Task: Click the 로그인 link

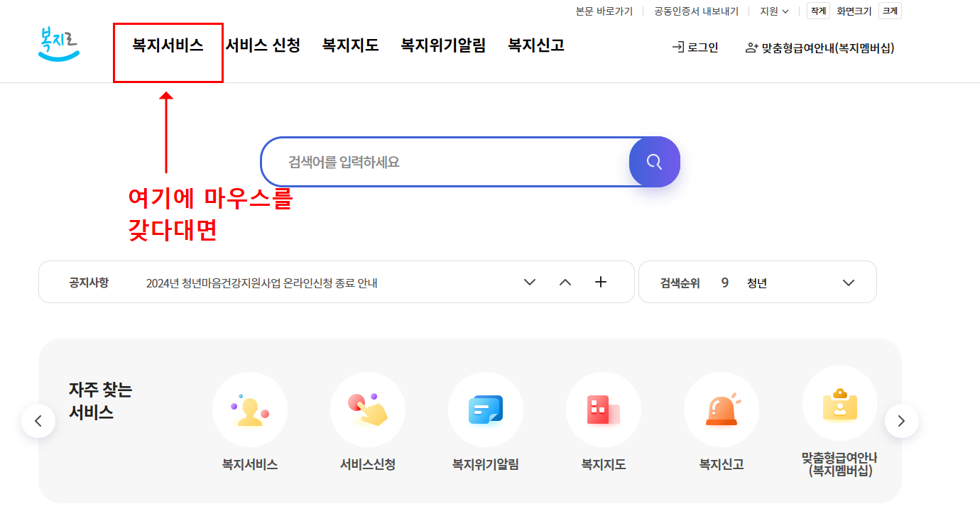Action: point(694,48)
